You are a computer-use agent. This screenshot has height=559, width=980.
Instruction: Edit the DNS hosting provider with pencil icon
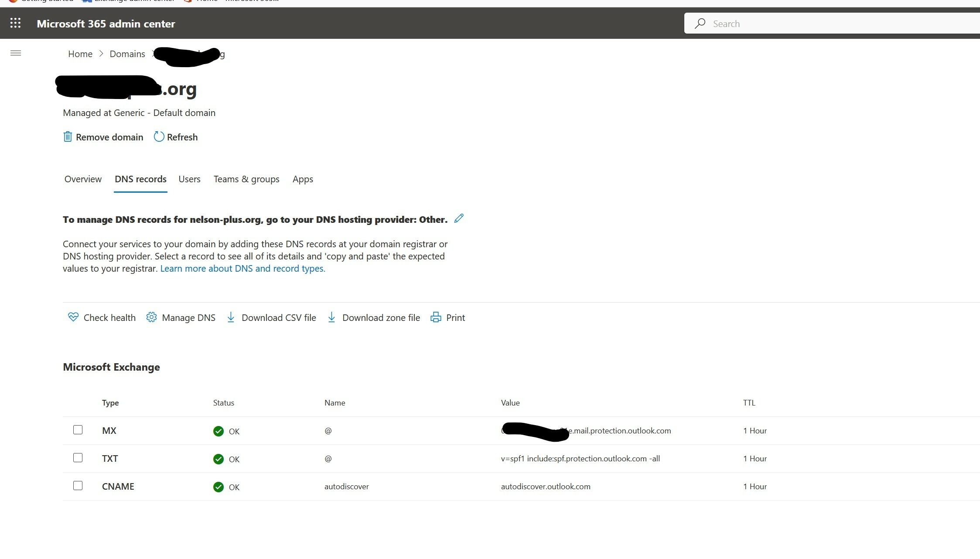click(x=458, y=218)
